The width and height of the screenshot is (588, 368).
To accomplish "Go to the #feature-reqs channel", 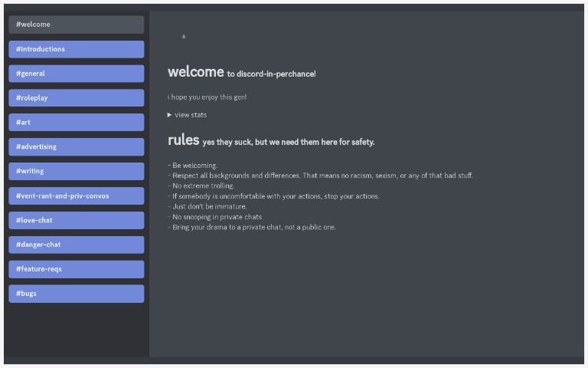I will (76, 269).
